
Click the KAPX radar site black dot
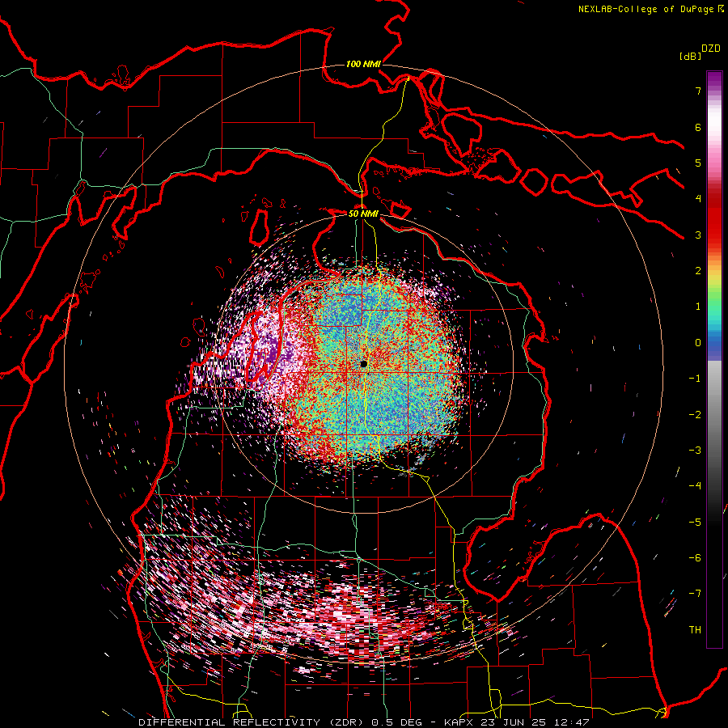point(363,364)
